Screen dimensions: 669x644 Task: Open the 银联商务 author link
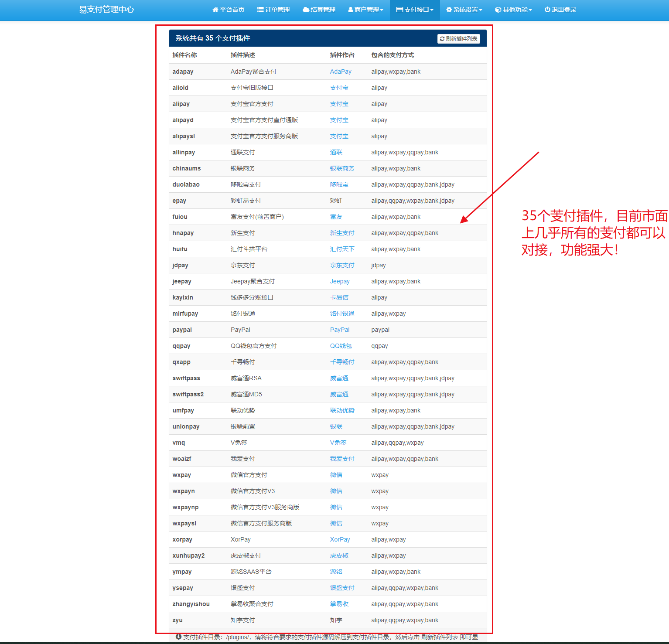[x=342, y=168]
